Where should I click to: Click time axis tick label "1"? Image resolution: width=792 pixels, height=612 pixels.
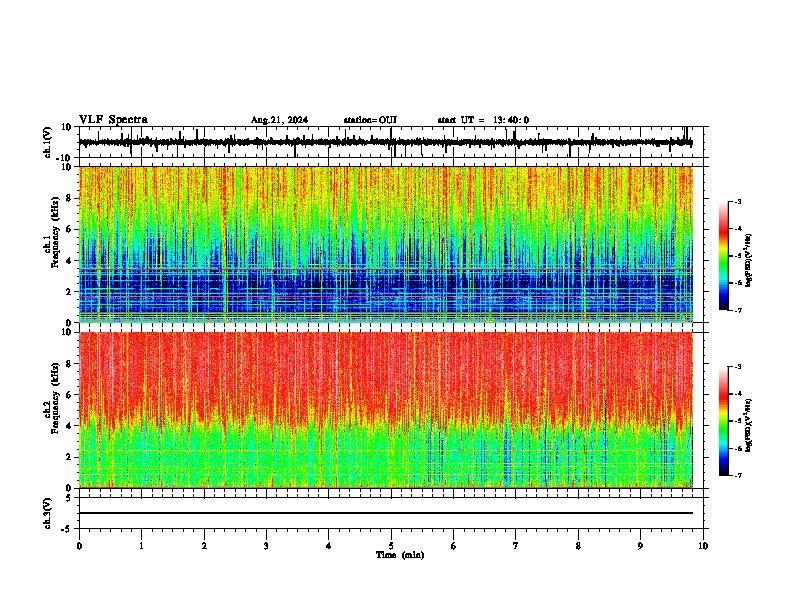coord(141,546)
